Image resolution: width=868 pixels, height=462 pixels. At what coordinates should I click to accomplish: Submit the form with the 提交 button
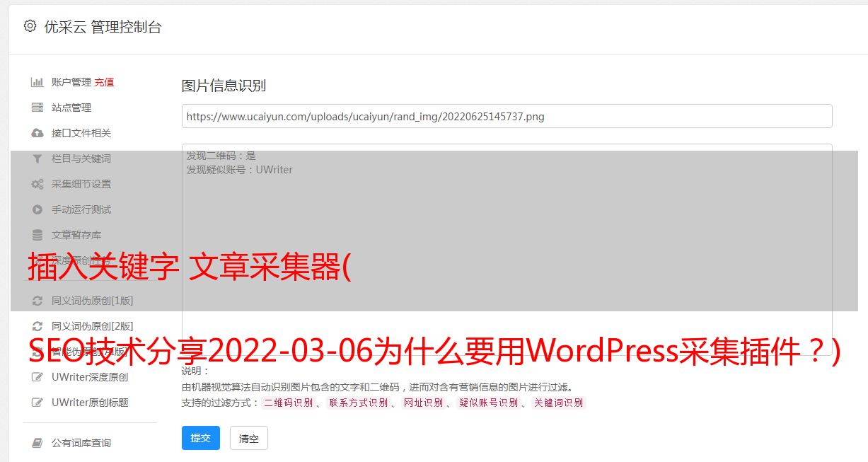tap(201, 438)
